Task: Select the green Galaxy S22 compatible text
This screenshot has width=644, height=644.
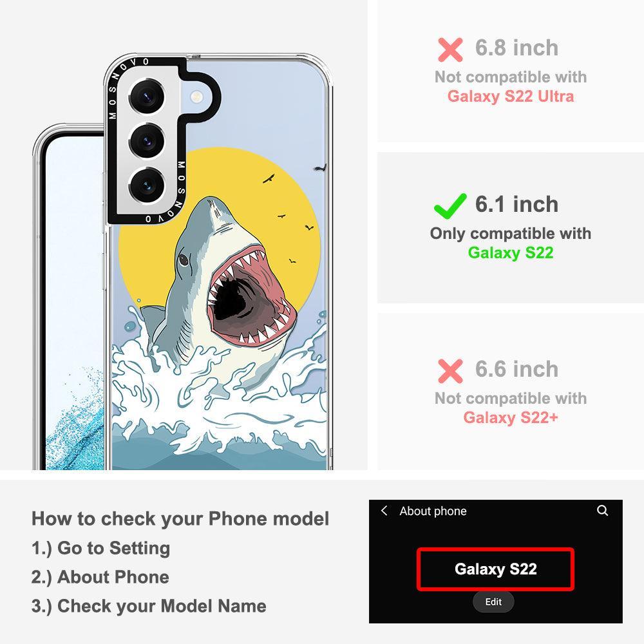Action: click(x=511, y=252)
